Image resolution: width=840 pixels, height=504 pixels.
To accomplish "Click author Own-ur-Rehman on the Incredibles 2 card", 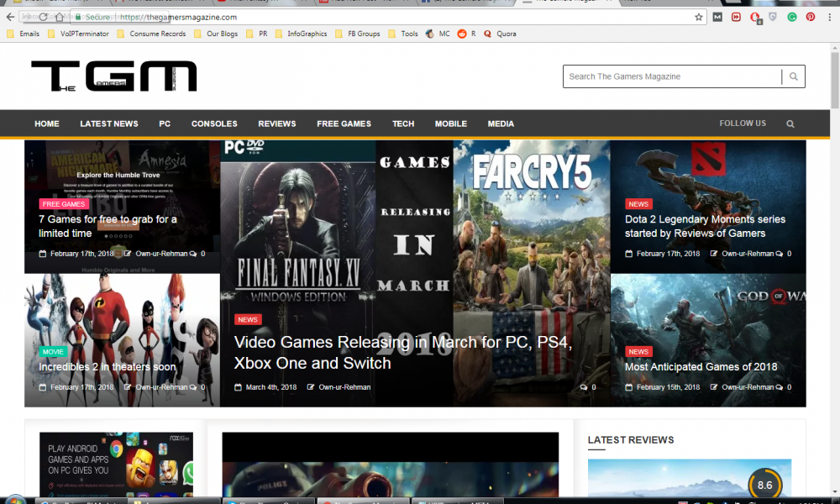I will click(x=161, y=387).
